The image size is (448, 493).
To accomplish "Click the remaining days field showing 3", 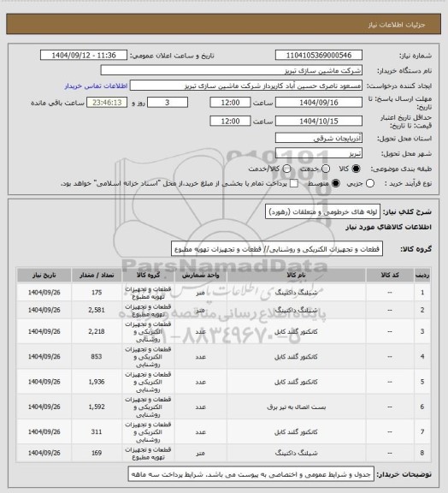I will tap(168, 103).
